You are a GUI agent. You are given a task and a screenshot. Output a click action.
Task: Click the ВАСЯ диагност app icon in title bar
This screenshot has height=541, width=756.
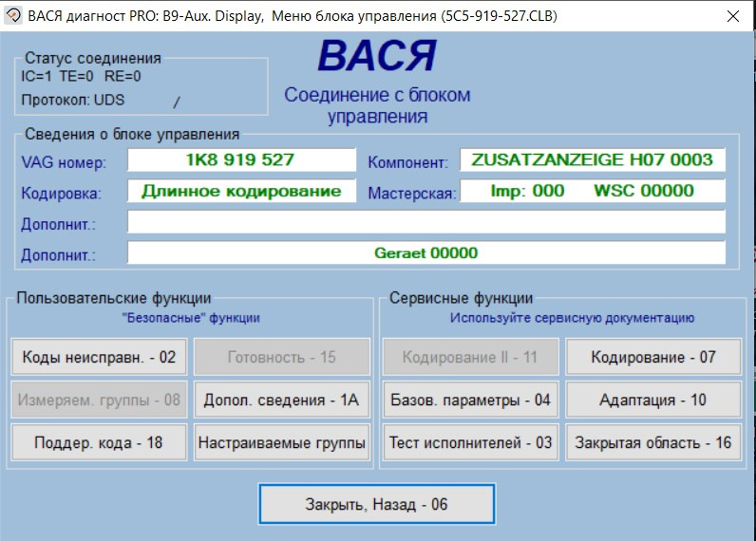tap(13, 15)
